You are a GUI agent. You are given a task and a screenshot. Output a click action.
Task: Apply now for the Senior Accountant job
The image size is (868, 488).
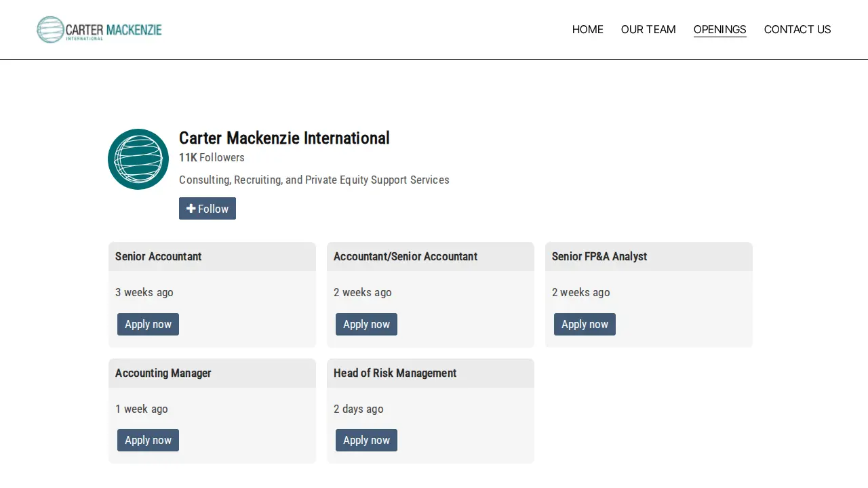click(148, 324)
